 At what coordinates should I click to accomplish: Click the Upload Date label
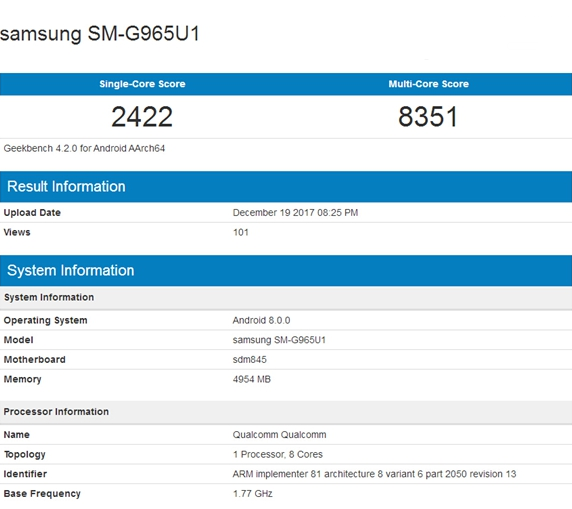pyautogui.click(x=32, y=213)
